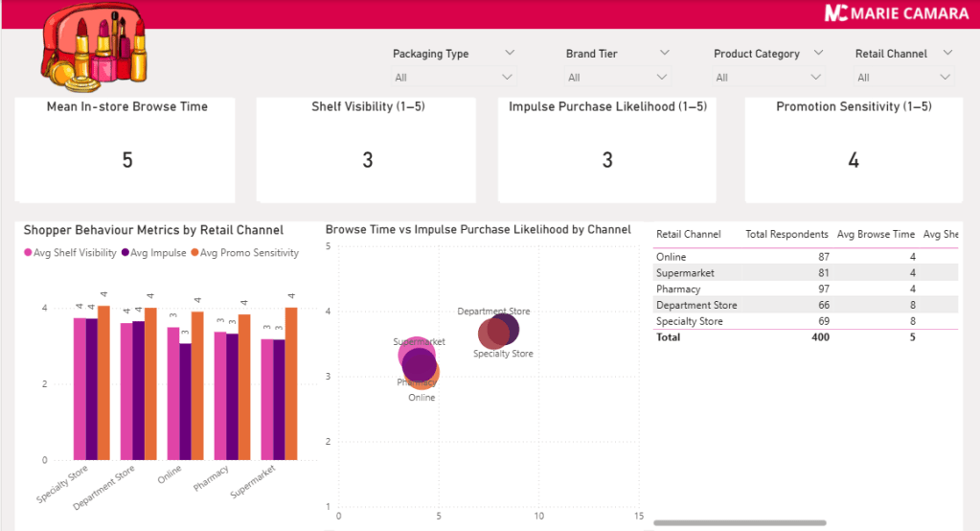Open the Packaging Type 'All' dropdown
The image size is (980, 531).
click(x=455, y=78)
